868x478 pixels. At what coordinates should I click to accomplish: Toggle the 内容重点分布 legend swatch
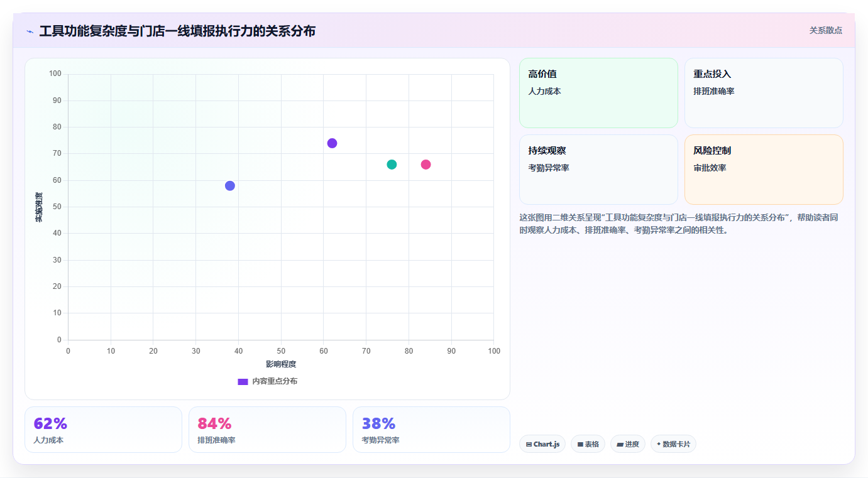point(243,382)
